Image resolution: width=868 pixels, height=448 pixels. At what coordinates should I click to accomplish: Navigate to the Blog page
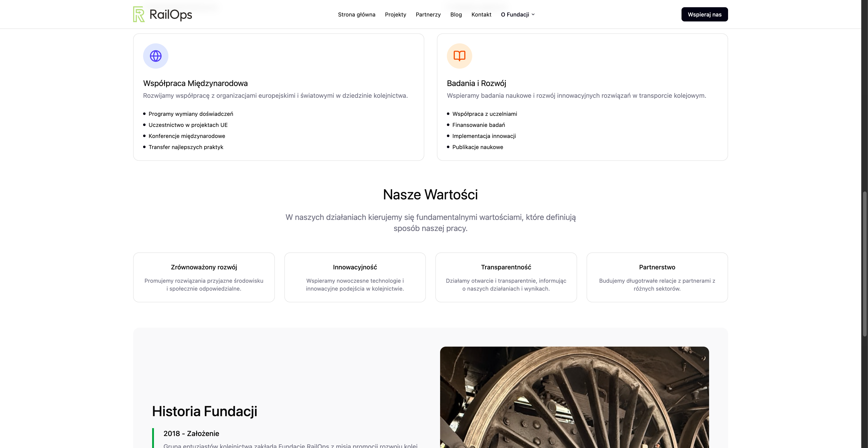[x=456, y=14]
